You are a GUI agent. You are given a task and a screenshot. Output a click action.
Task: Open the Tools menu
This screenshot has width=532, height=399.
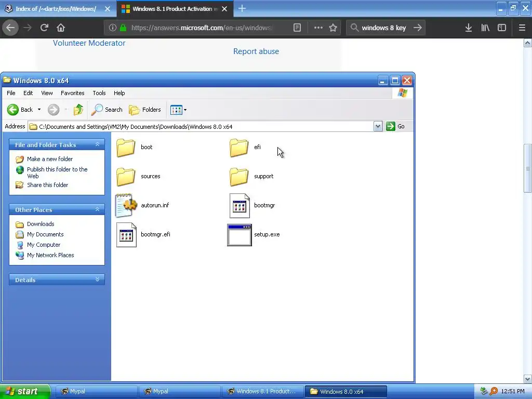point(99,93)
